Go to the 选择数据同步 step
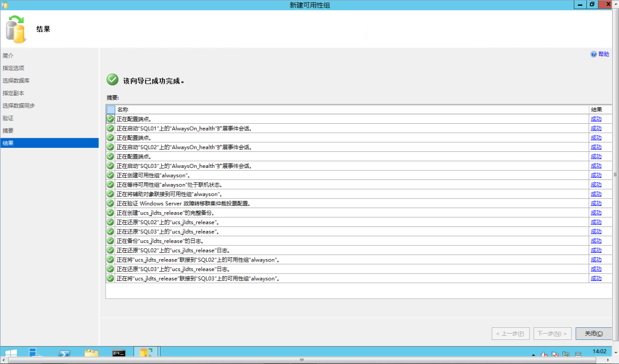This screenshot has height=364, width=619. click(18, 105)
